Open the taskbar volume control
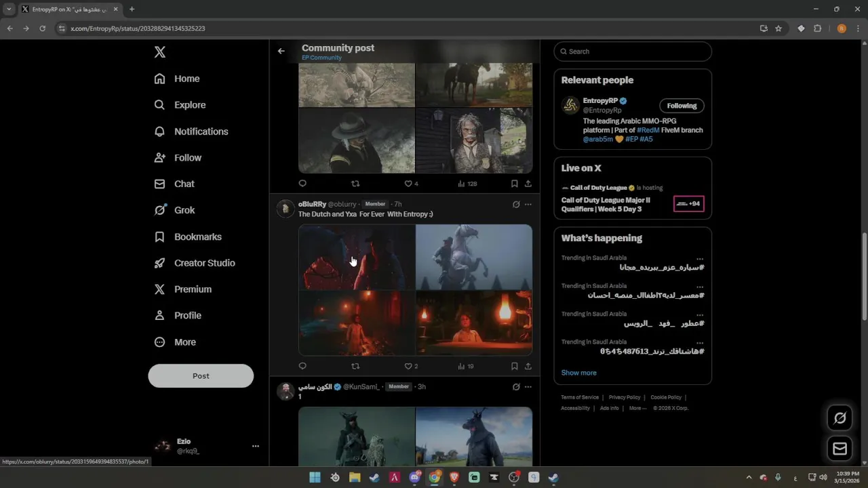Image resolution: width=868 pixels, height=488 pixels. (x=823, y=477)
